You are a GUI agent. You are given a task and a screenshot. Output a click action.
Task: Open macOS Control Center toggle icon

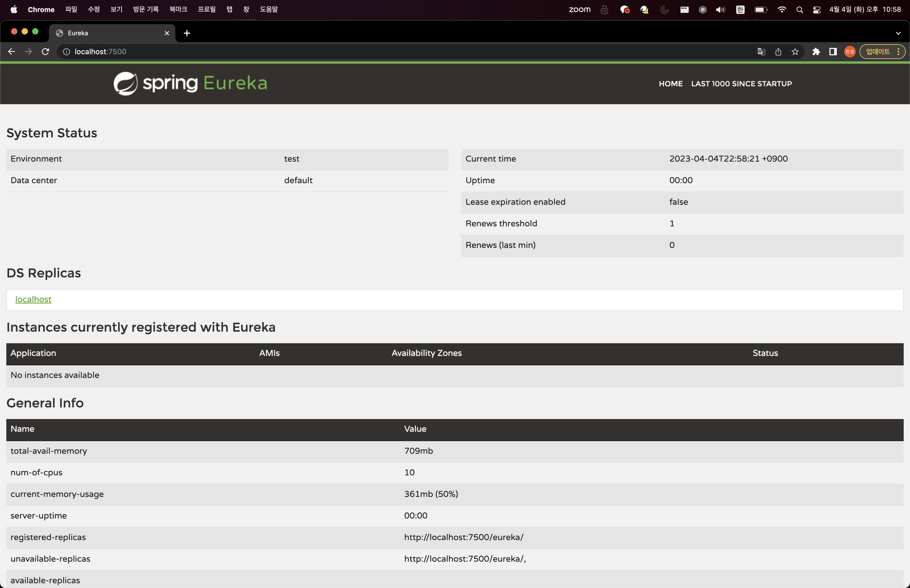tap(817, 9)
